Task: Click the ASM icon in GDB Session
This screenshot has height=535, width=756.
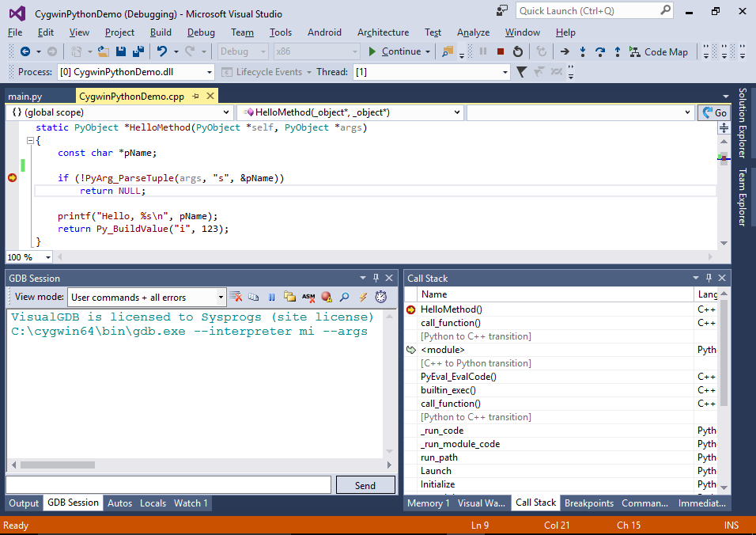Action: (x=308, y=297)
